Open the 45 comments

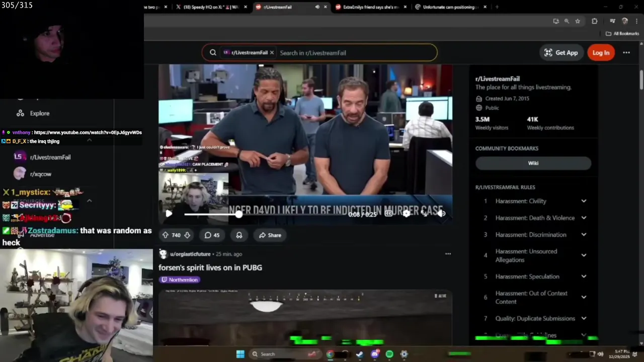coord(212,235)
